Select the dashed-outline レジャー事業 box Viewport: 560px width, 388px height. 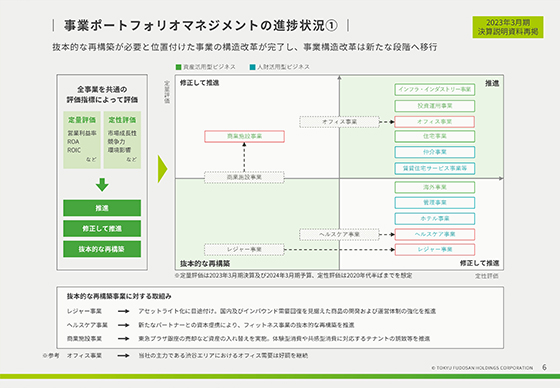point(244,249)
